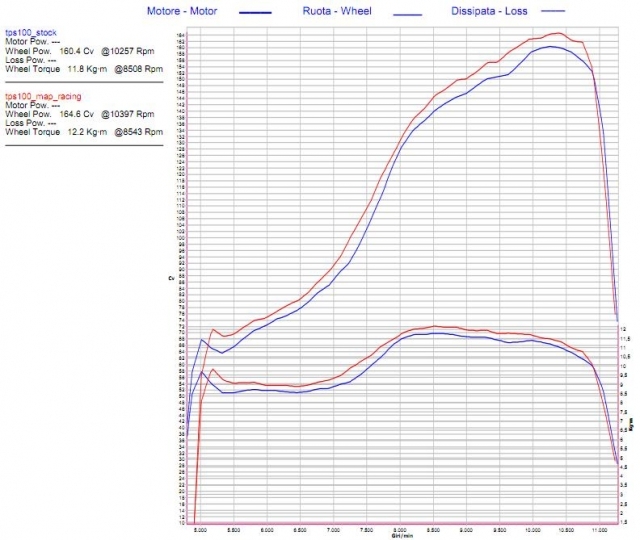This screenshot has height=540, width=640.
Task: Click the Giri/min x-axis title
Action: 400,536
